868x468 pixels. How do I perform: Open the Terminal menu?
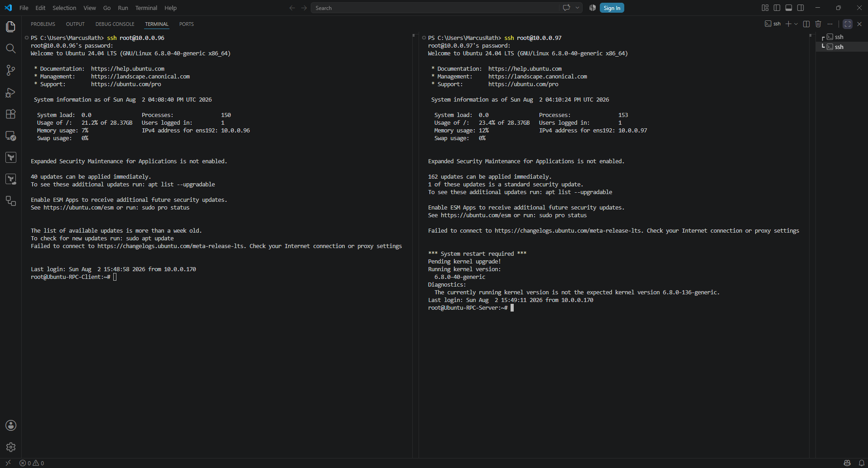(146, 8)
